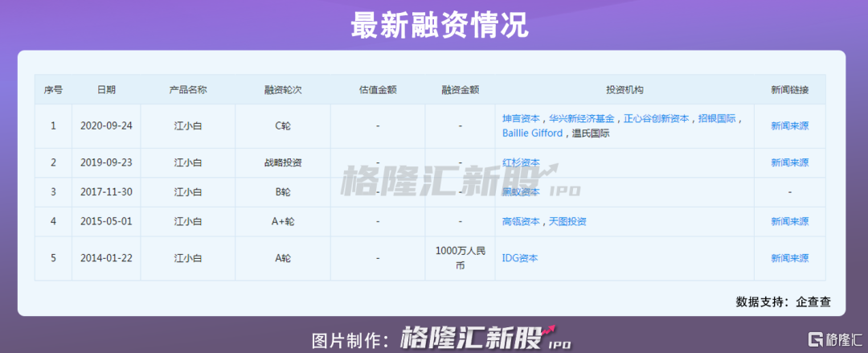
Task: Open the 高瓴资本 investor link
Action: (x=521, y=221)
